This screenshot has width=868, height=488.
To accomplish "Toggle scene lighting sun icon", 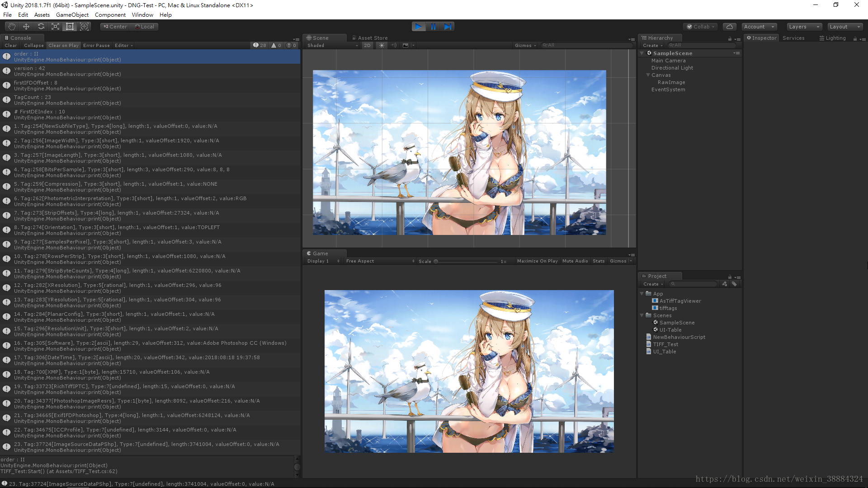I will coord(382,46).
